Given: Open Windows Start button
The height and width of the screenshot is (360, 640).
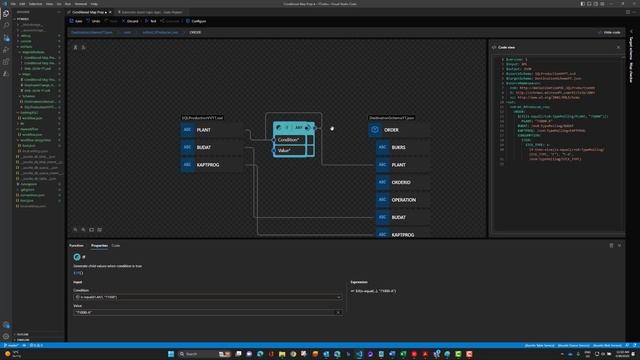Looking at the screenshot, I should [171, 354].
